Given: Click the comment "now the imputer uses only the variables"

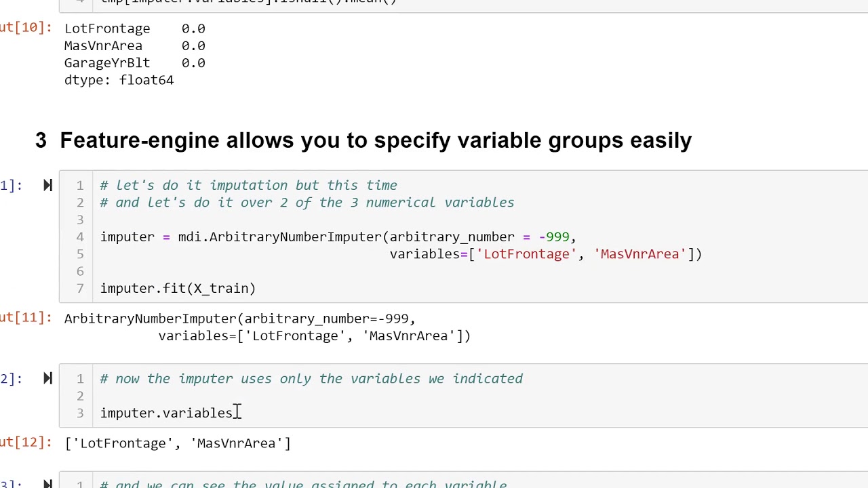Looking at the screenshot, I should [x=311, y=378].
